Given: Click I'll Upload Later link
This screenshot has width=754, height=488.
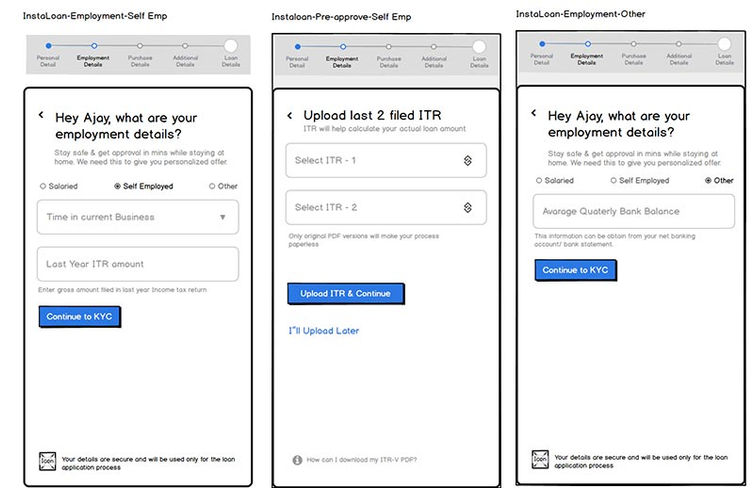Looking at the screenshot, I should [x=324, y=331].
